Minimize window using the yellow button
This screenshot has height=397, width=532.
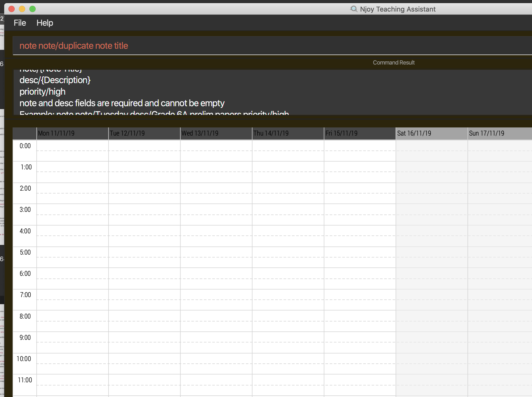[x=22, y=9]
